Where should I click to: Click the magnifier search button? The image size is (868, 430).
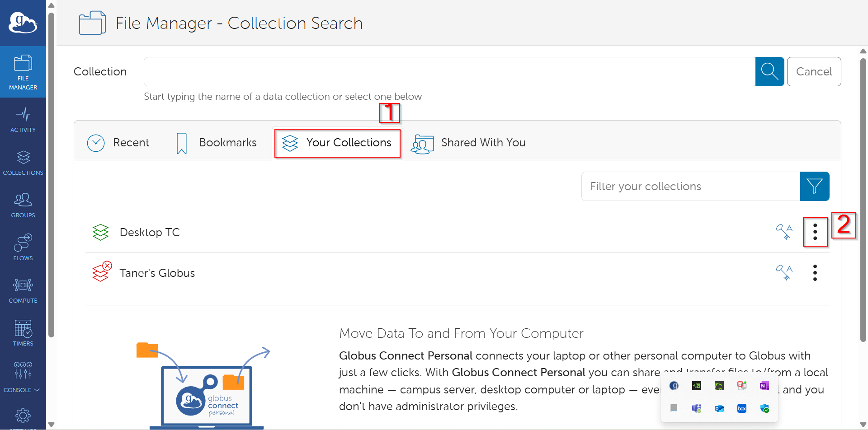769,71
